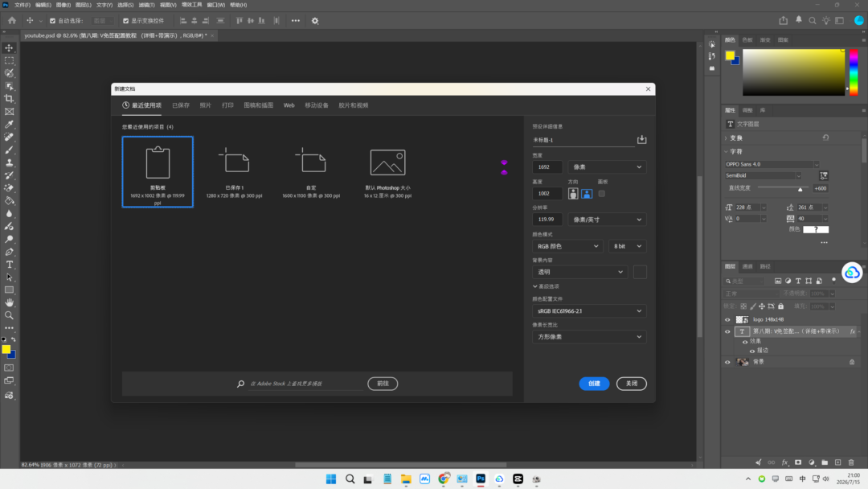Choose portrait orientation icon in dialog
This screenshot has height=489, width=868.
click(x=573, y=193)
